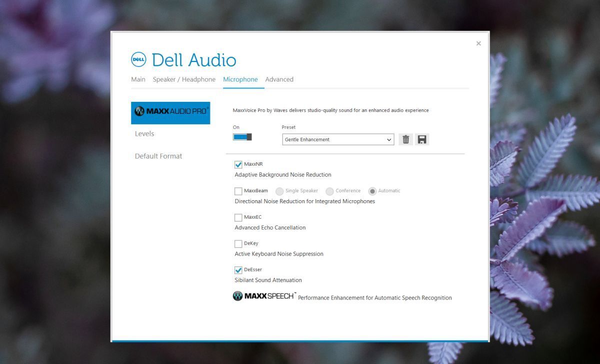The height and width of the screenshot is (364, 600).
Task: Open the Levels section
Action: coord(144,133)
